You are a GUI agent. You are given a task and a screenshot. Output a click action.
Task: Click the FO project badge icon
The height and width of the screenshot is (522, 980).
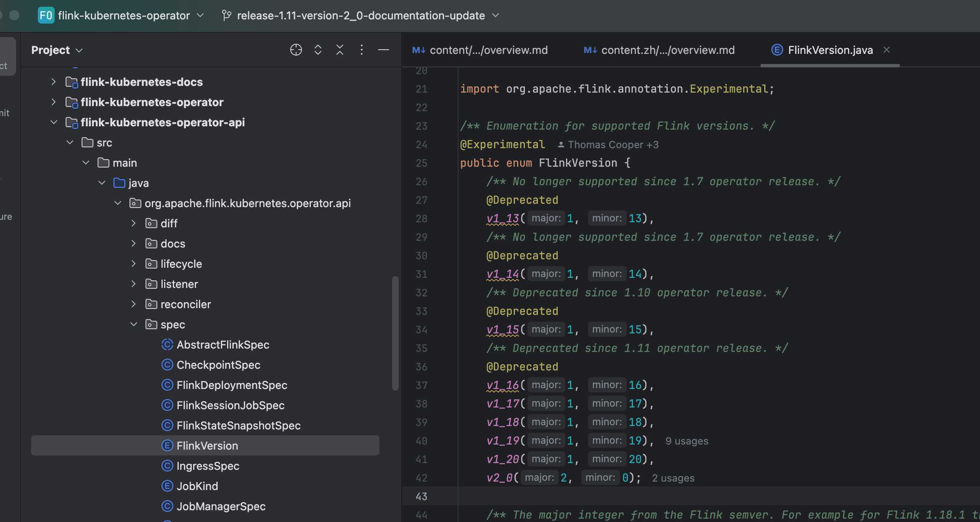(x=46, y=16)
